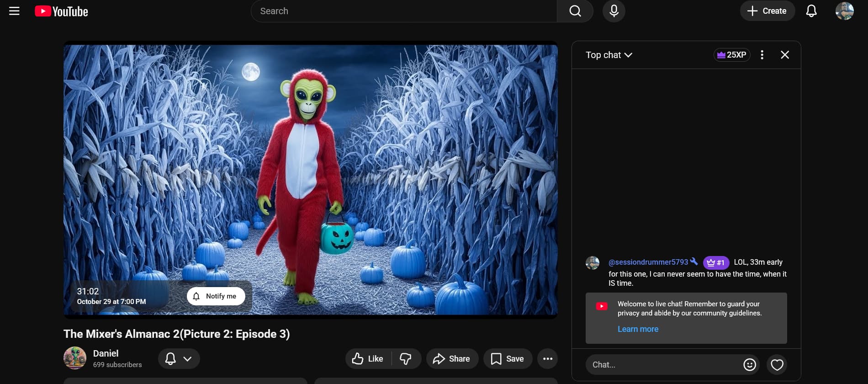Activate voice search microphone

pyautogui.click(x=614, y=11)
